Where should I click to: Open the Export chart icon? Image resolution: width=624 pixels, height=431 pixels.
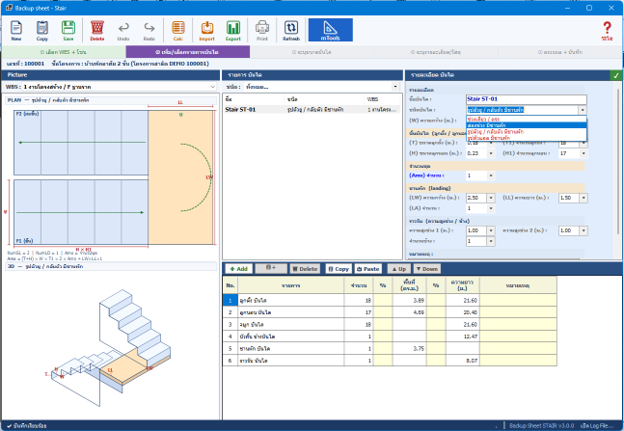233,31
